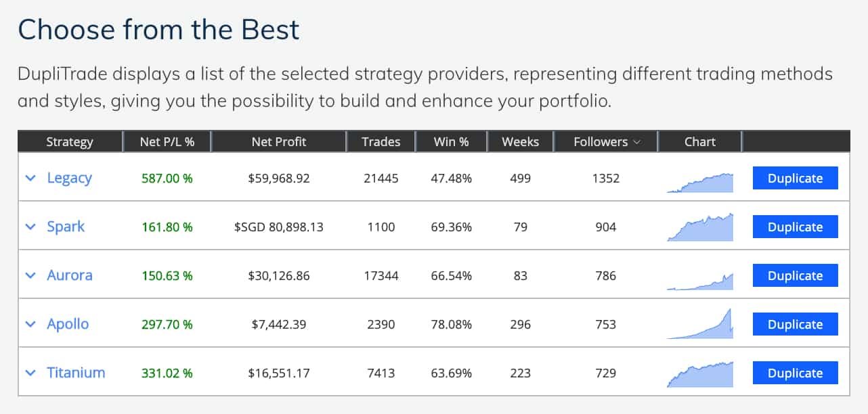Sort table by Net P/L % header

167,142
